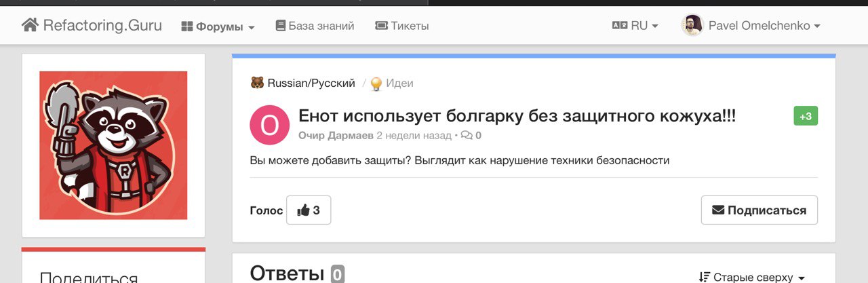Click the Подписаться subscribe button
The image size is (868, 283).
point(759,210)
